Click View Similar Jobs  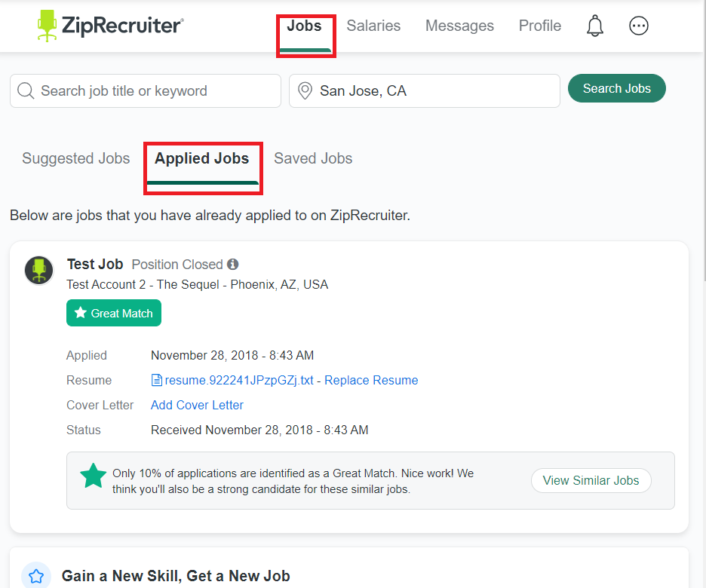coord(591,480)
